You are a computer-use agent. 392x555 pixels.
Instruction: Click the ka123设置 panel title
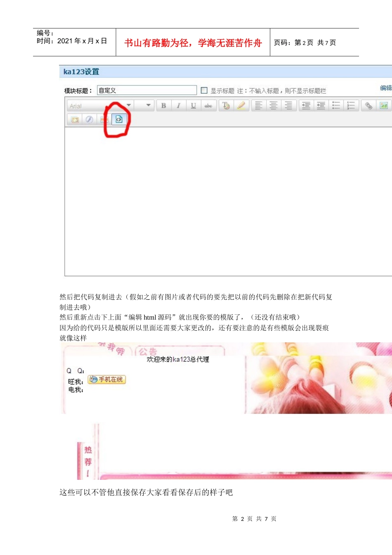pyautogui.click(x=81, y=71)
